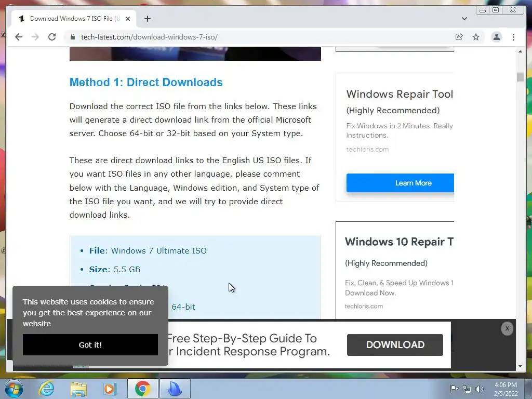Click the taskbar clock 4:06 PM
The image size is (532, 399).
point(506,385)
